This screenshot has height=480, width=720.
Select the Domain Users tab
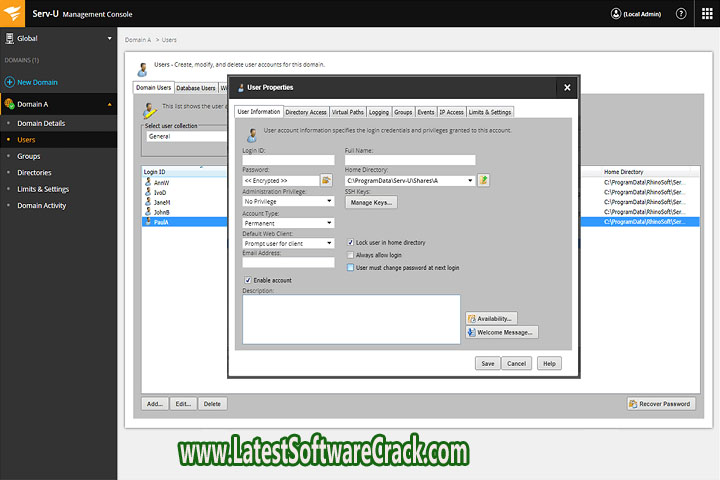(x=153, y=87)
